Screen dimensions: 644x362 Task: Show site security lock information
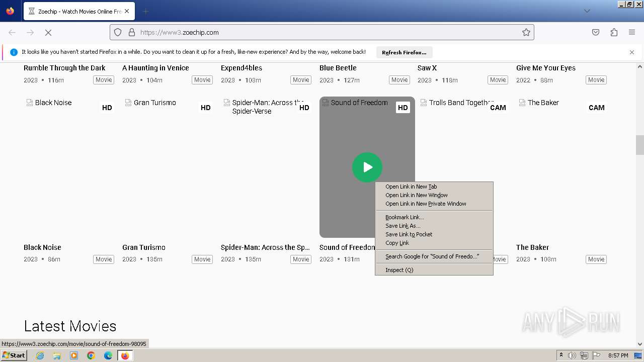click(x=132, y=32)
